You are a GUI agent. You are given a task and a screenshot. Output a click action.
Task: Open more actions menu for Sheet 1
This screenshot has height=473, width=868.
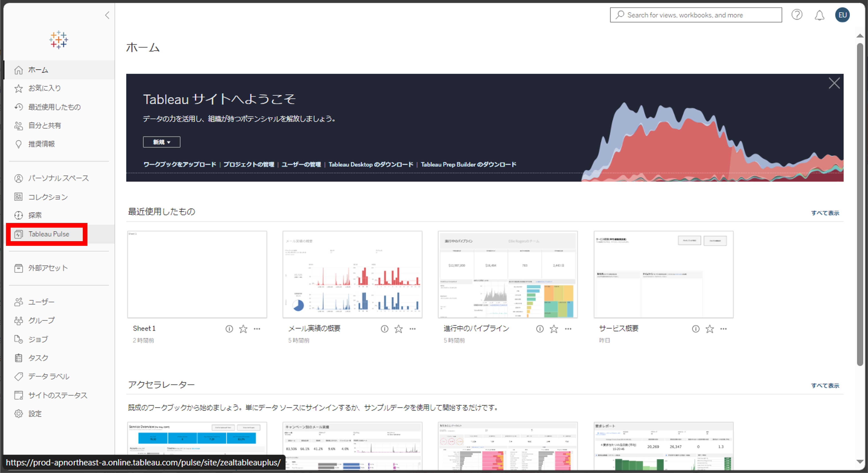(x=257, y=329)
